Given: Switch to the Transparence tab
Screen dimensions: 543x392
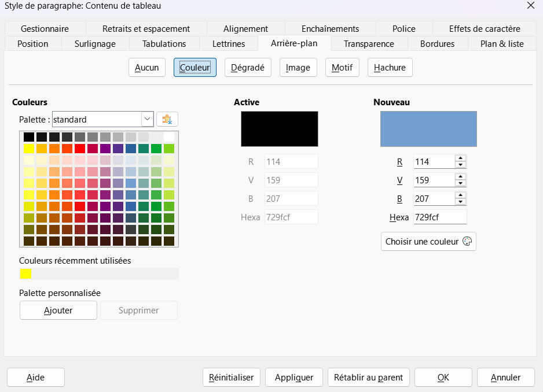Looking at the screenshot, I should (369, 44).
